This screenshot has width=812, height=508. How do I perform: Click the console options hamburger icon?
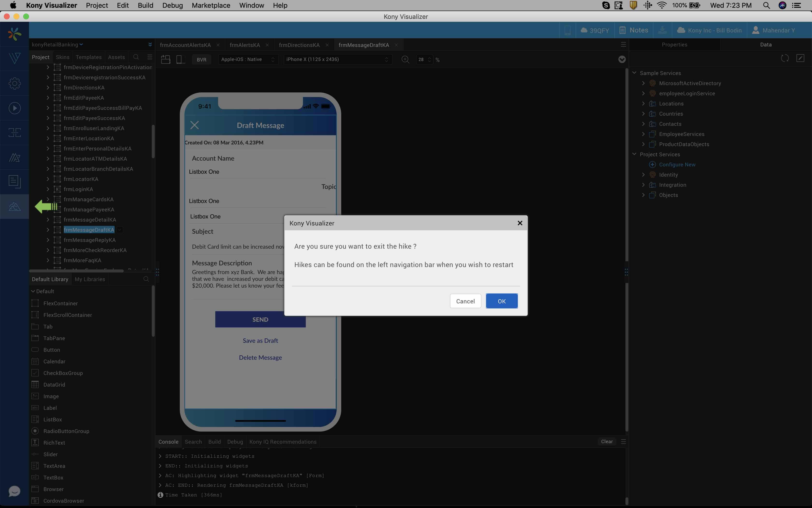tap(623, 441)
